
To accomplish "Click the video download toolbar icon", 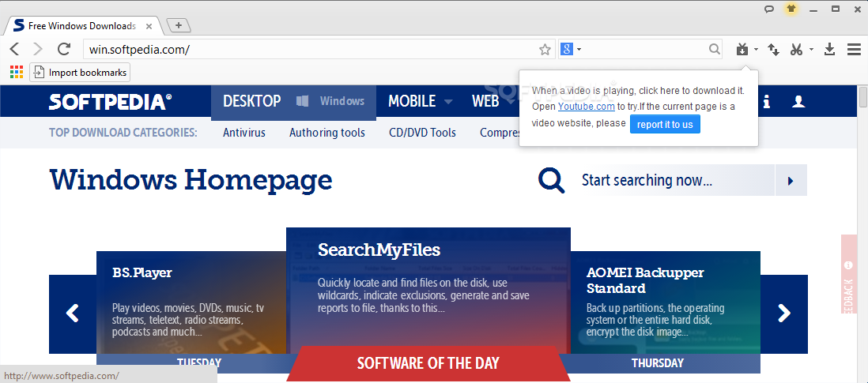I will pyautogui.click(x=742, y=49).
